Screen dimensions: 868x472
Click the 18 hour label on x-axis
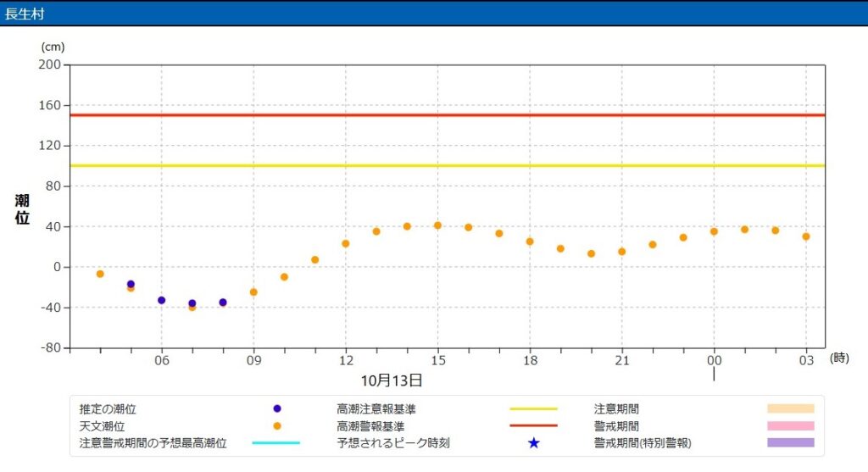click(530, 360)
